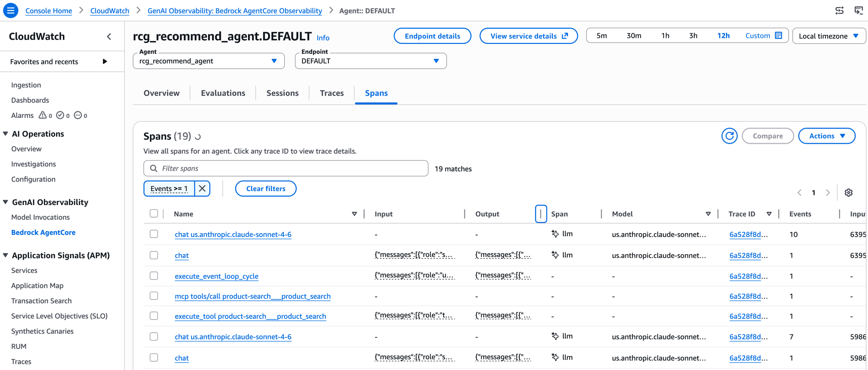Select the execute_event_loop_cycle row checkbox
Screen dimensions: 868x370
(154, 276)
